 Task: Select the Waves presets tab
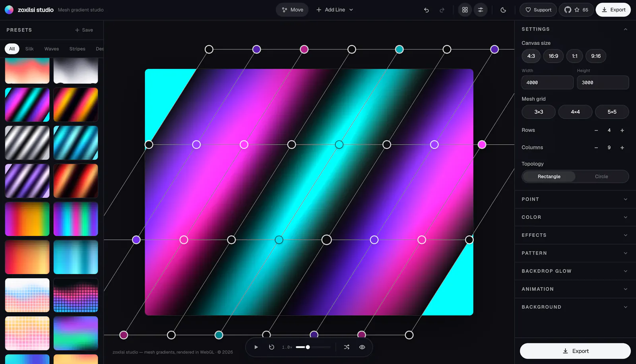pos(52,49)
